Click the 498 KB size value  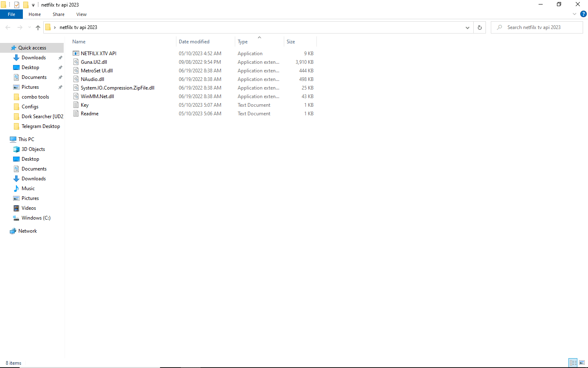(306, 79)
